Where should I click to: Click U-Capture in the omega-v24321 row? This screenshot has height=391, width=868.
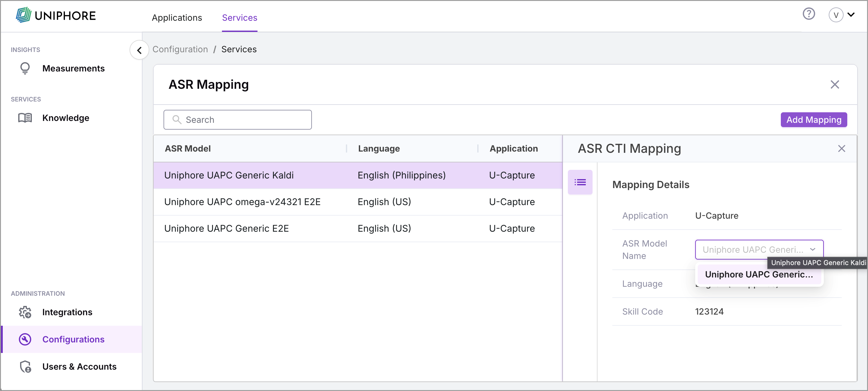point(512,202)
